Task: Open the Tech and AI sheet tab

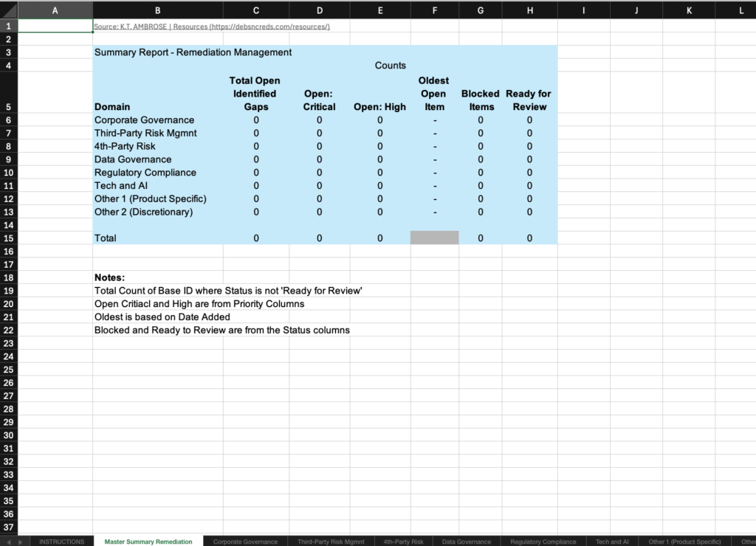Action: point(612,542)
